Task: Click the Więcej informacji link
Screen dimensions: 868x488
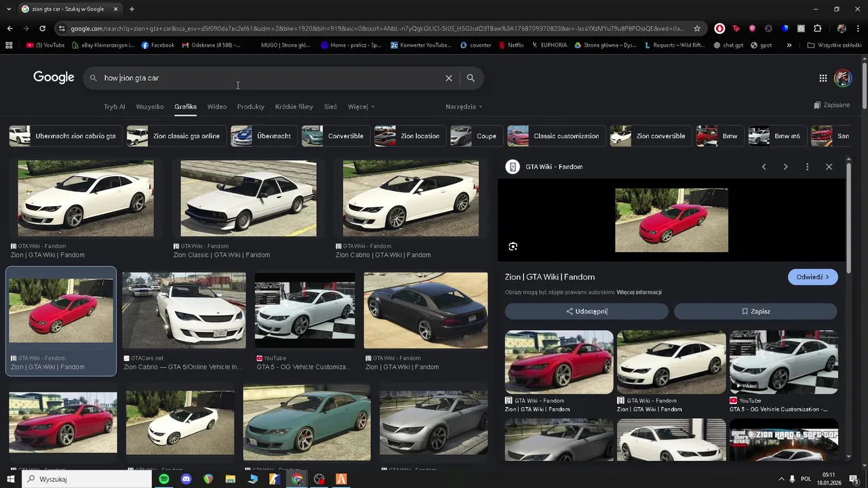Action: tap(639, 292)
